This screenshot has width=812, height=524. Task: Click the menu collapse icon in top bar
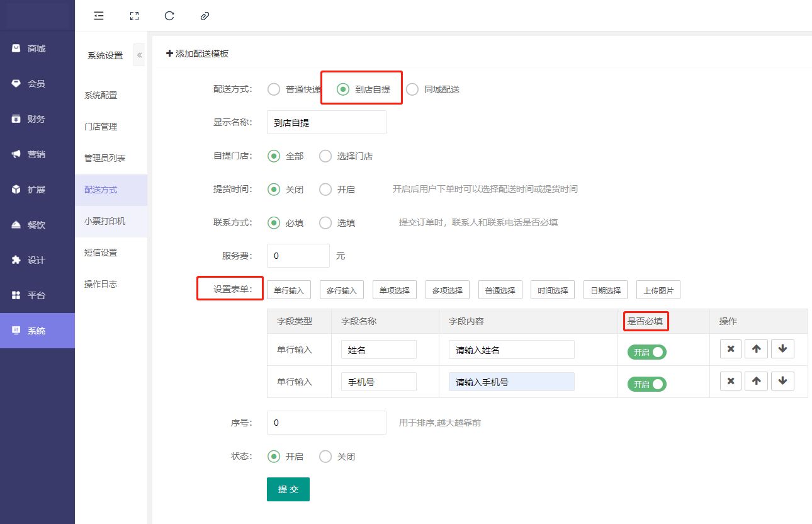(99, 16)
